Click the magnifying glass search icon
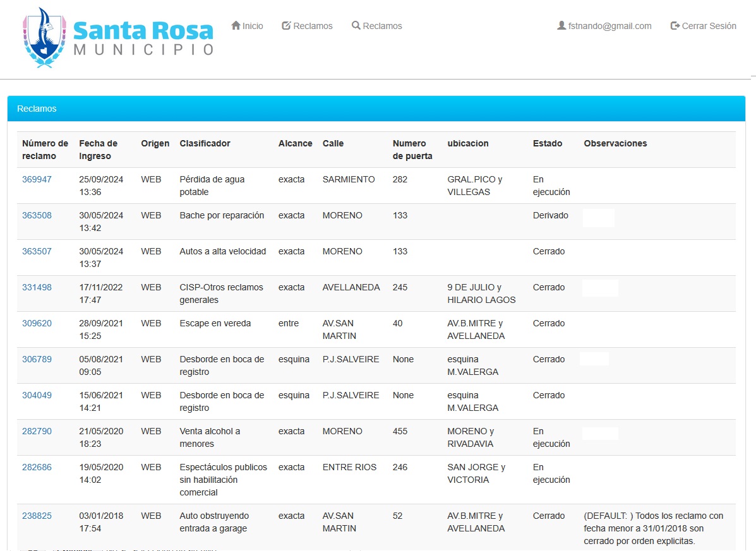This screenshot has height=551, width=756. pyautogui.click(x=356, y=25)
